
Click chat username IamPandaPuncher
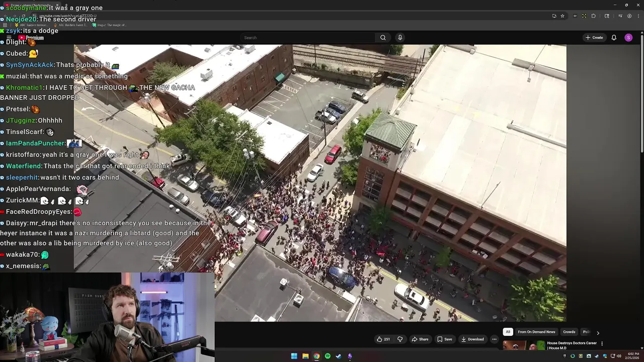36,143
